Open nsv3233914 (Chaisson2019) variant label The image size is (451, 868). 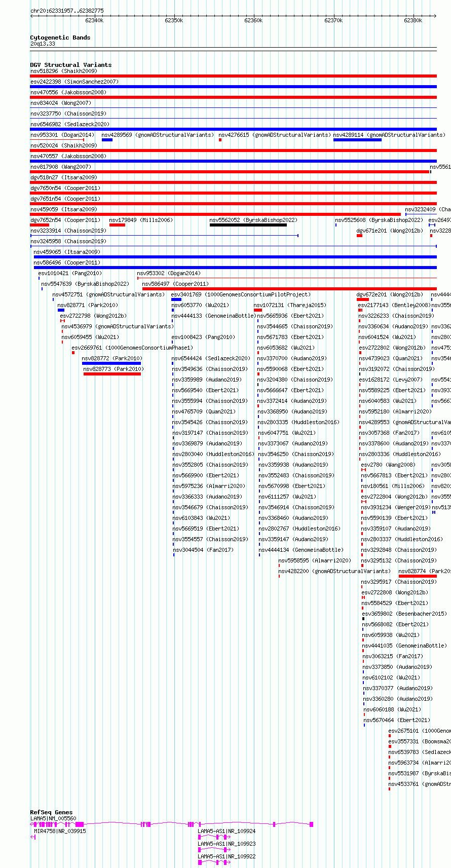click(x=68, y=231)
